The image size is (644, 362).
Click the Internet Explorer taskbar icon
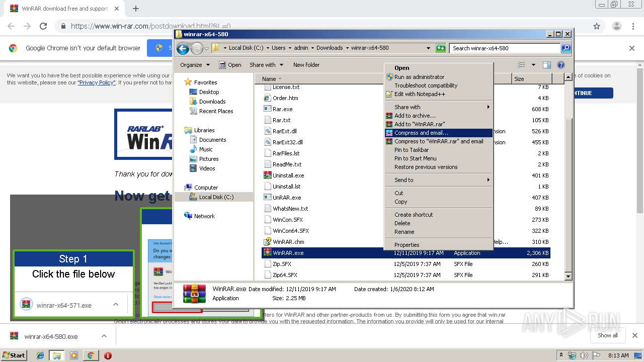[x=40, y=355]
